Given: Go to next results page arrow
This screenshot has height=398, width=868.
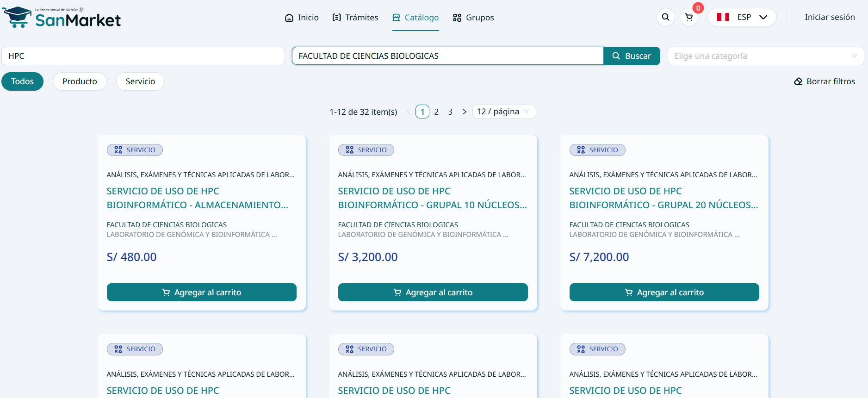Looking at the screenshot, I should click(x=464, y=112).
